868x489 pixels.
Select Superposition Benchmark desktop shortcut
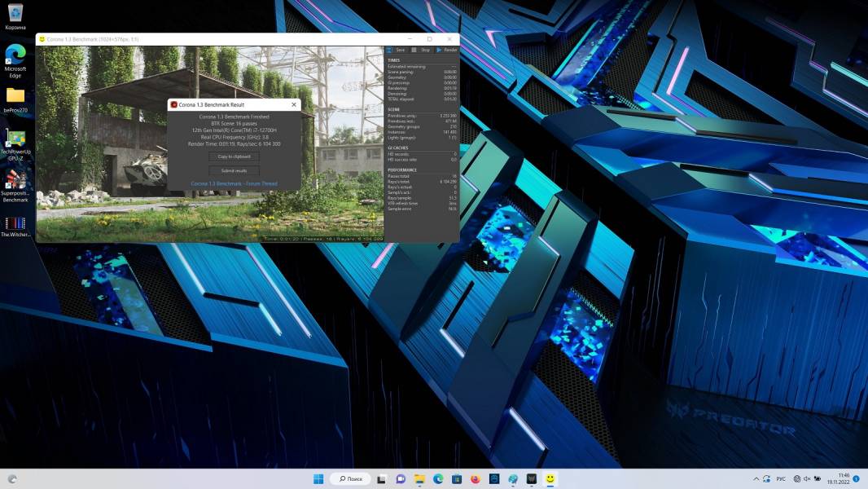[15, 181]
